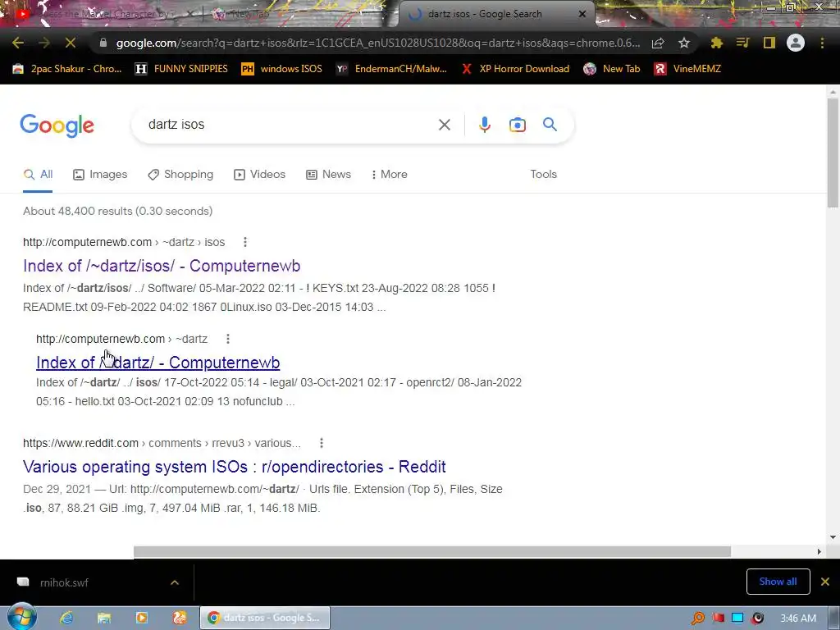Click the vertical page scrollbar thumb
The image size is (840, 630).
point(833,153)
